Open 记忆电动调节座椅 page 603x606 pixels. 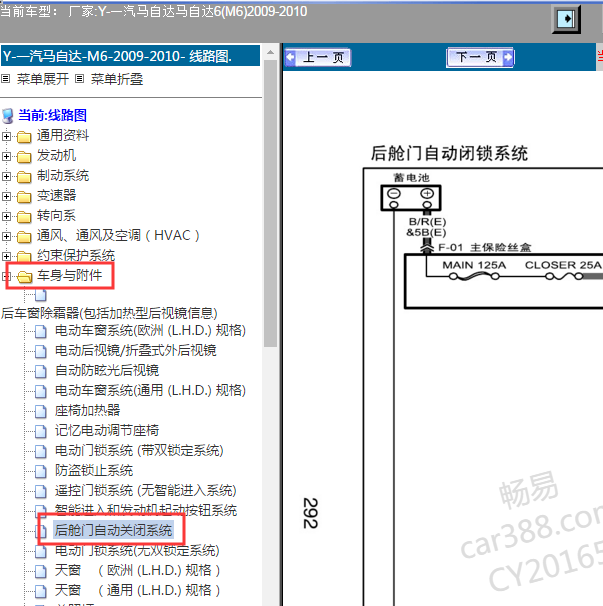[x=107, y=431]
